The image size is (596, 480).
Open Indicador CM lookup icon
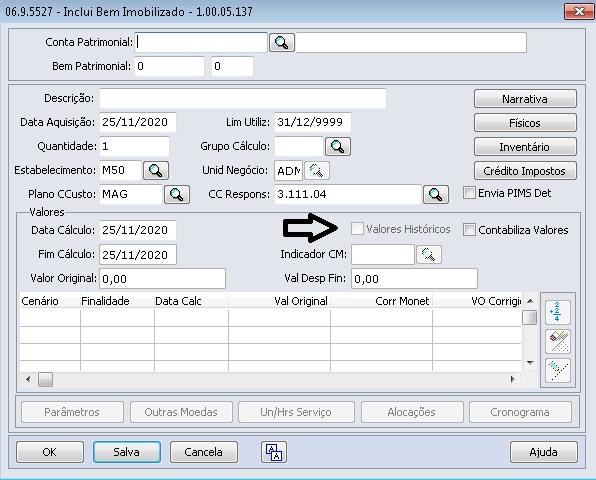(x=429, y=254)
